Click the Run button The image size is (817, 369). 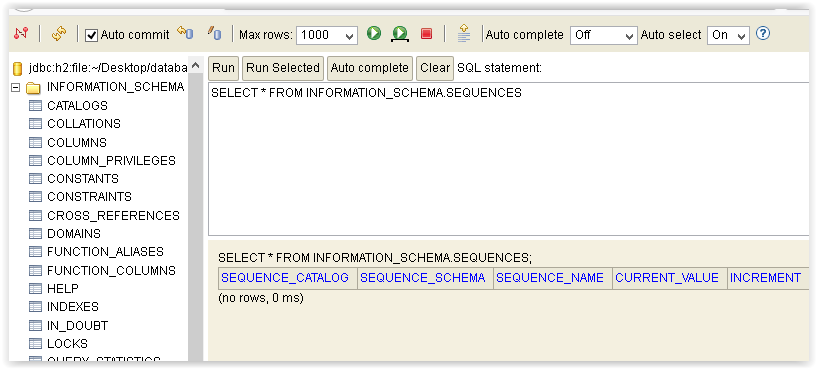(224, 68)
